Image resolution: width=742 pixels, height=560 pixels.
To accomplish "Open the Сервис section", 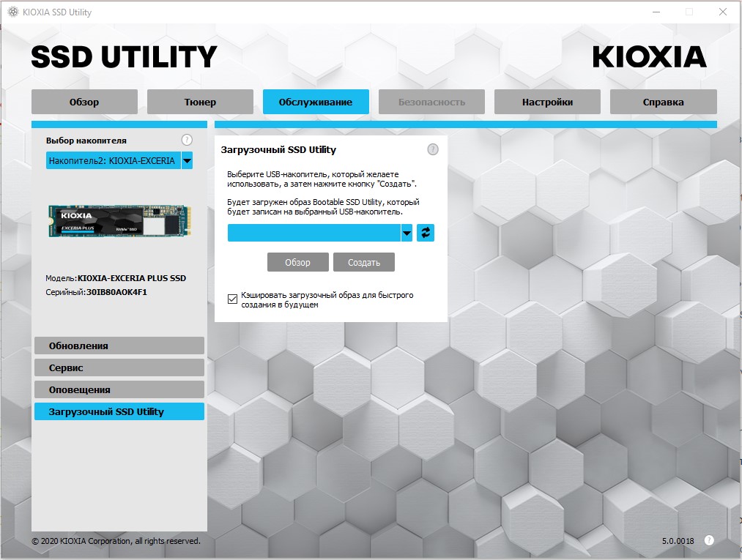I will coord(119,367).
